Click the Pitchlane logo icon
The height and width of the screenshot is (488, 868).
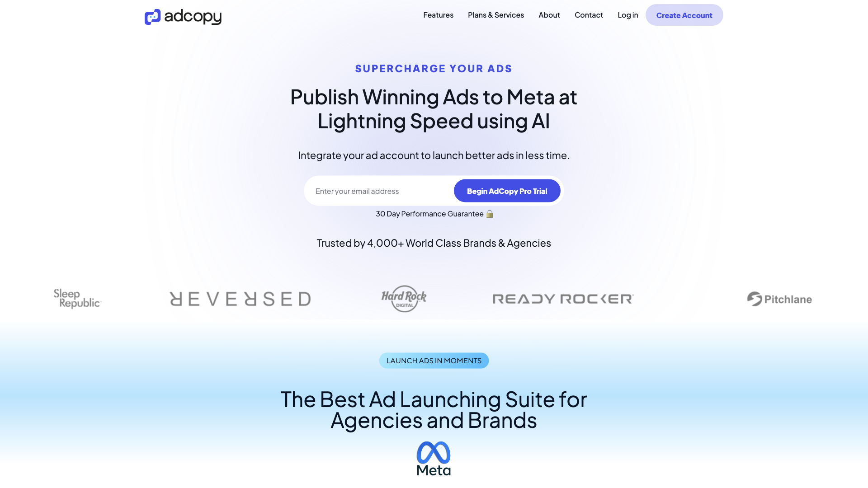(x=754, y=299)
